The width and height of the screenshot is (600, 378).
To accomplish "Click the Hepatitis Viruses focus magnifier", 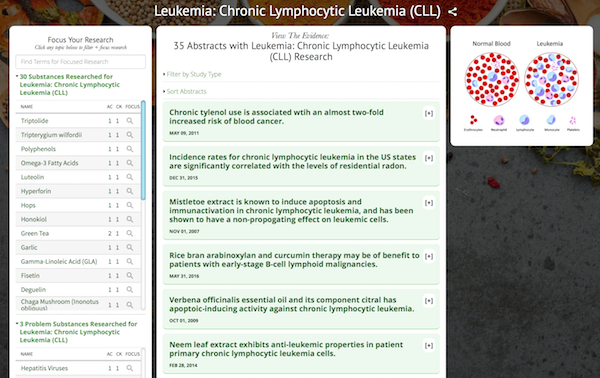I will [130, 368].
